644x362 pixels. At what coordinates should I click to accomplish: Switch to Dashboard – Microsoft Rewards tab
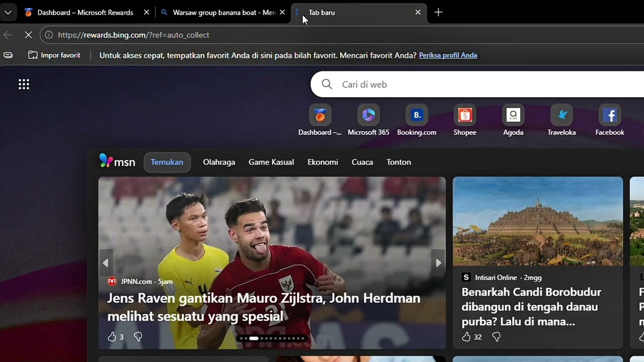[x=85, y=13]
